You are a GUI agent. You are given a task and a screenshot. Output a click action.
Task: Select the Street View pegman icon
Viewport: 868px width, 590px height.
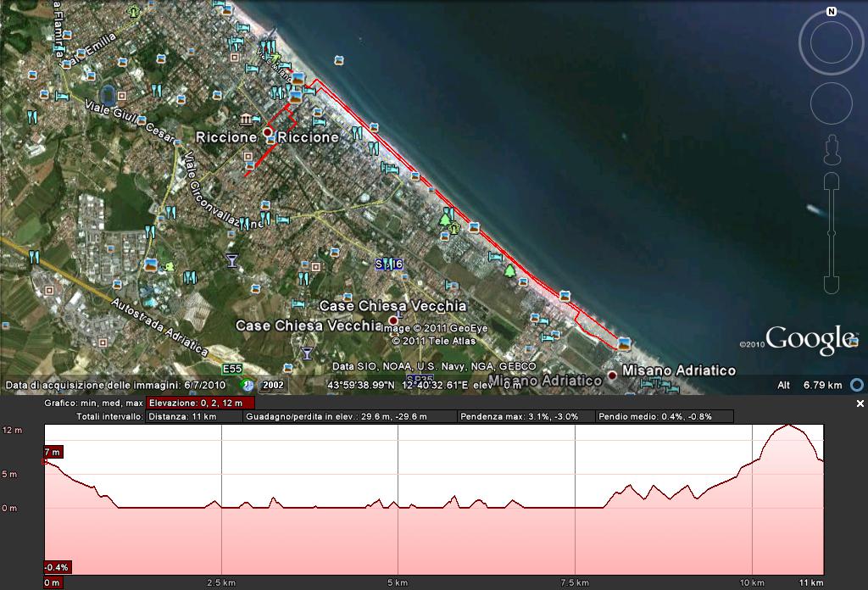[x=832, y=150]
